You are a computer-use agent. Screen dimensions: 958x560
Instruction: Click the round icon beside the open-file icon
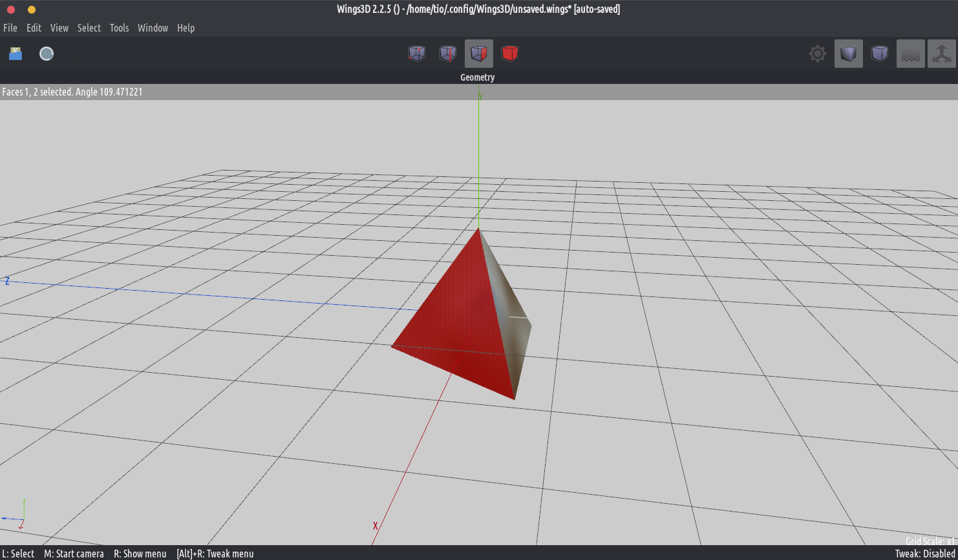point(47,54)
